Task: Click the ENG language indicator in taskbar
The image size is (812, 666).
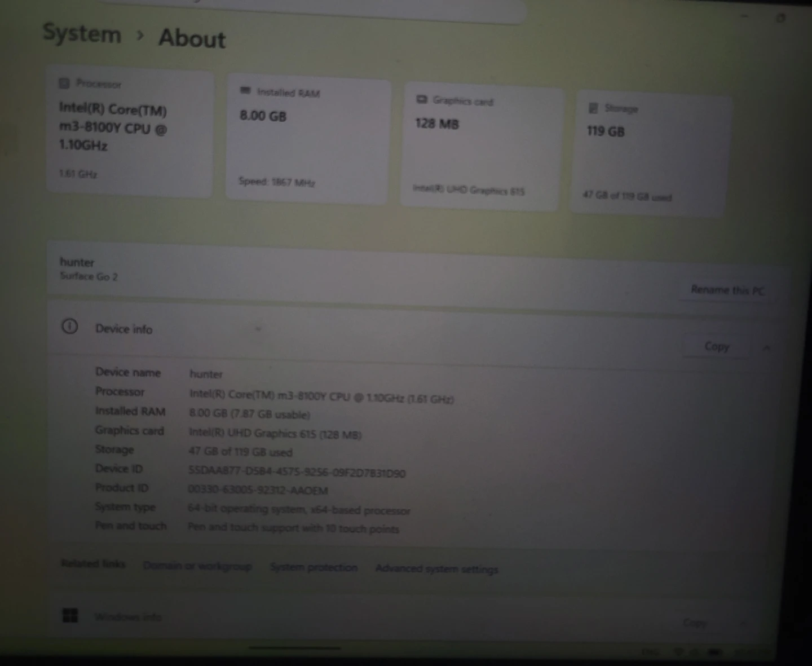Action: tap(650, 652)
